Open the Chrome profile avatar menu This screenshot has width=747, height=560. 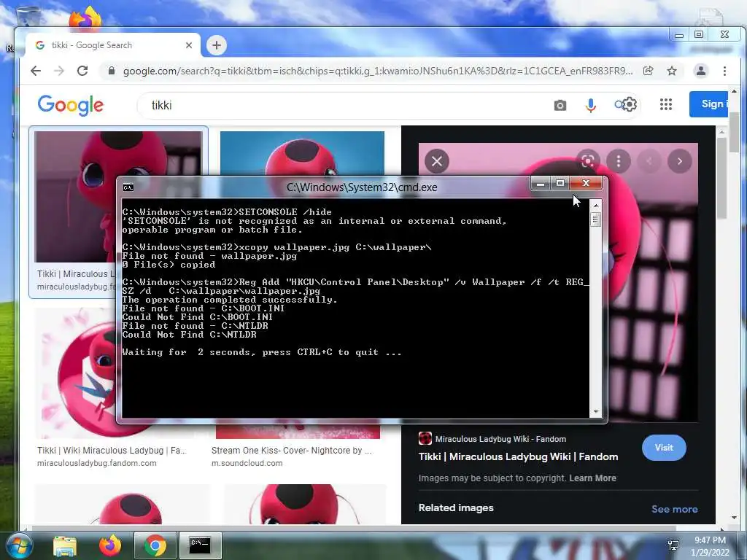[701, 71]
